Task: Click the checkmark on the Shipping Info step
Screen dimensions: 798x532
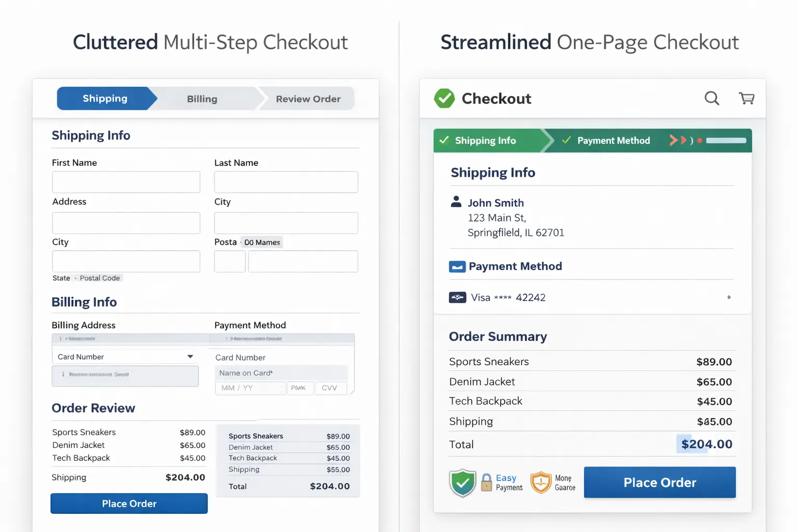Action: (x=444, y=140)
